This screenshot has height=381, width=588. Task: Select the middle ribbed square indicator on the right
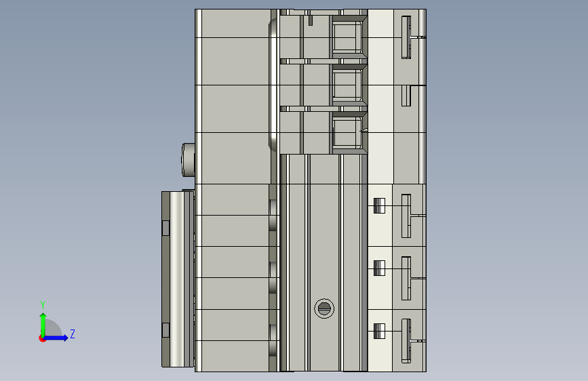click(x=380, y=268)
